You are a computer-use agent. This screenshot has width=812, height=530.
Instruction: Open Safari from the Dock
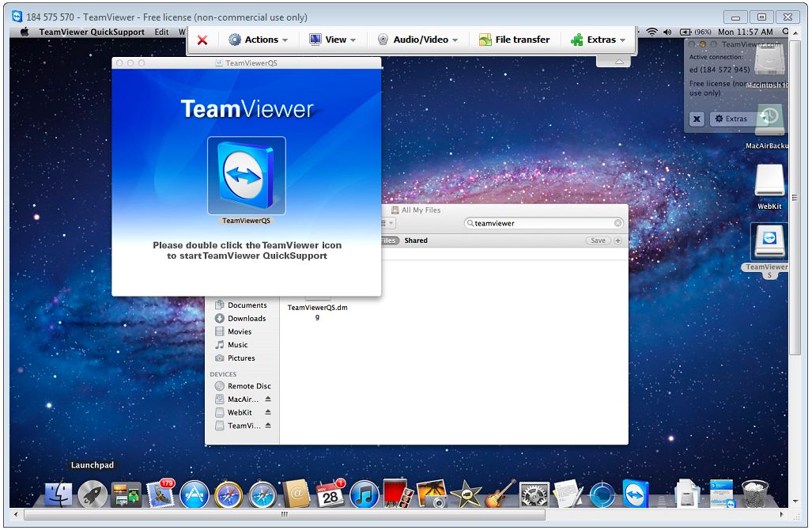262,494
